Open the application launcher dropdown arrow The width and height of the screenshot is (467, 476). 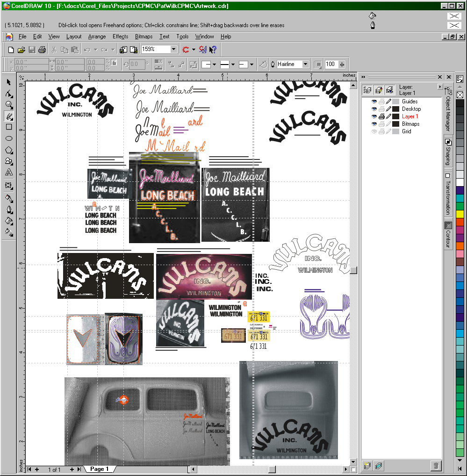[x=194, y=50]
